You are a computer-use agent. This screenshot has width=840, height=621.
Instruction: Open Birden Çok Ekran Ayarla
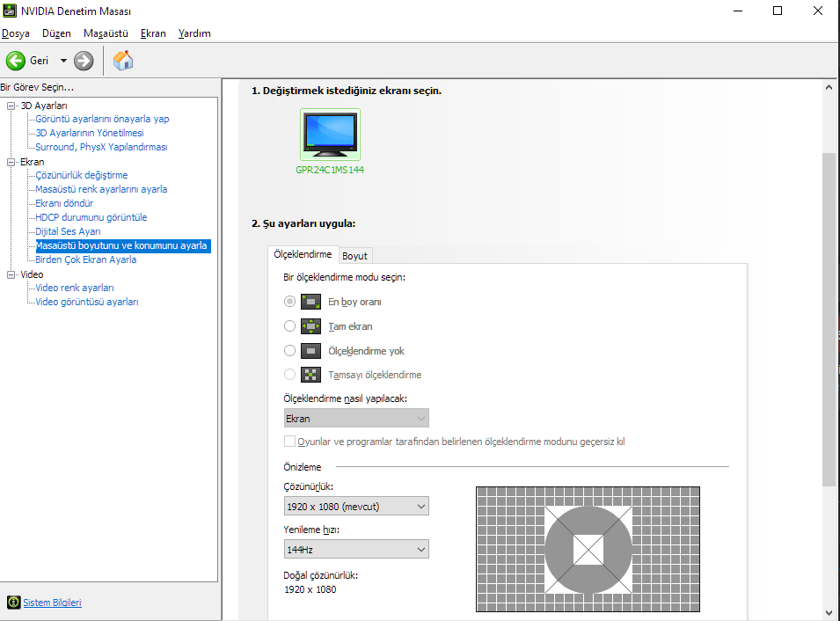tap(85, 259)
